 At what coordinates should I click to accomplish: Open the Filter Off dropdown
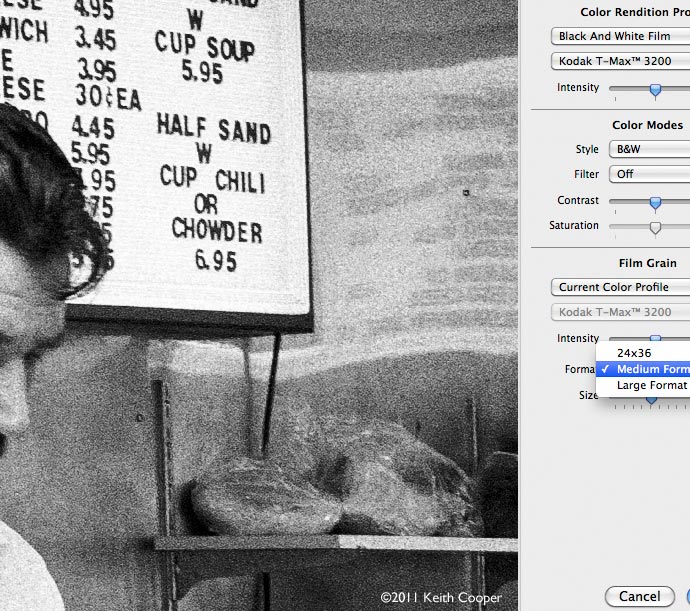coord(650,174)
